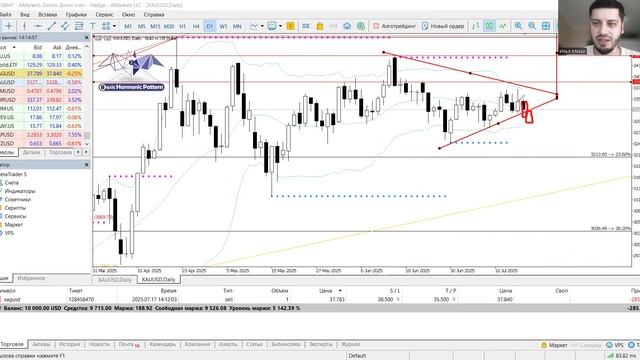Screen dimensions: 640x360
Task: Select the vertical line drawing tool
Action: click(x=24, y=26)
